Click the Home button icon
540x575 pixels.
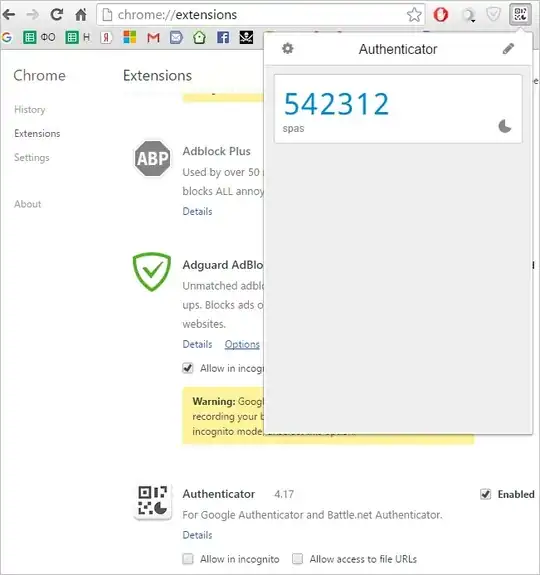(81, 15)
